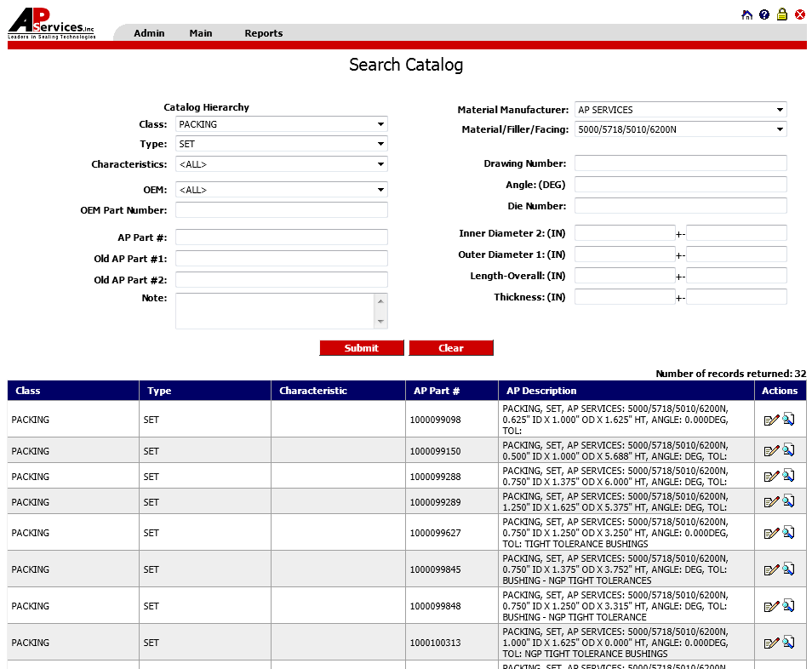This screenshot has height=669, width=812.
Task: Focus the Outer Diameter 1 tolerance field
Action: point(736,254)
